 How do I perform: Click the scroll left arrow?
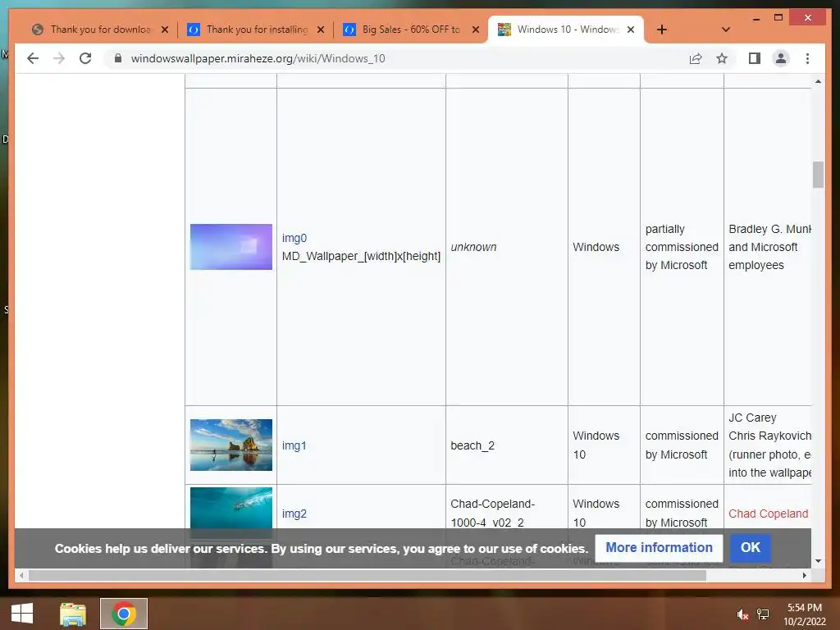pos(21,575)
